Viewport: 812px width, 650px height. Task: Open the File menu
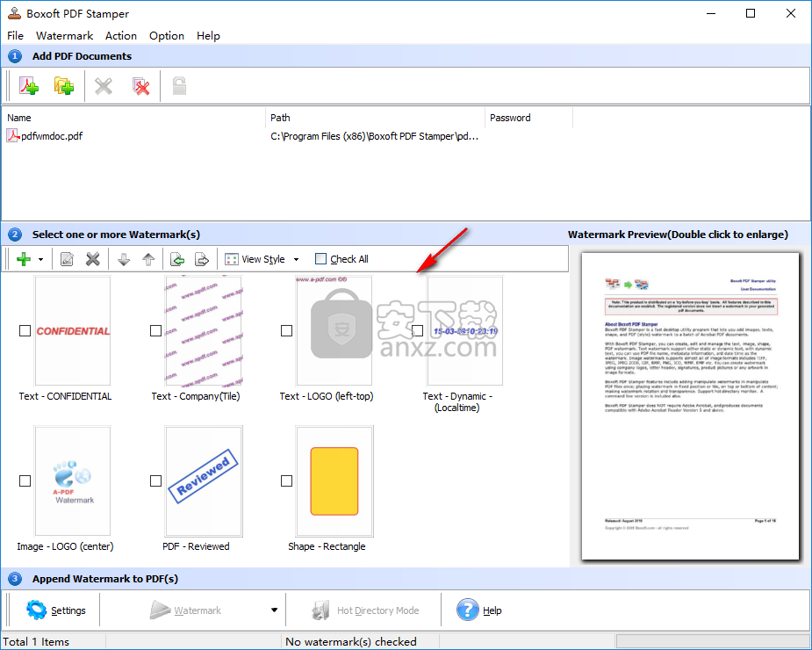[16, 36]
